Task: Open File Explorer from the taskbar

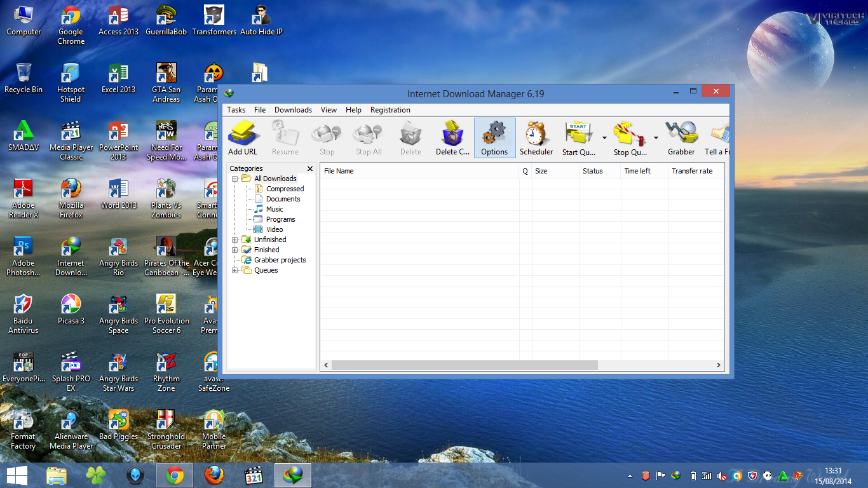Action: pos(57,475)
